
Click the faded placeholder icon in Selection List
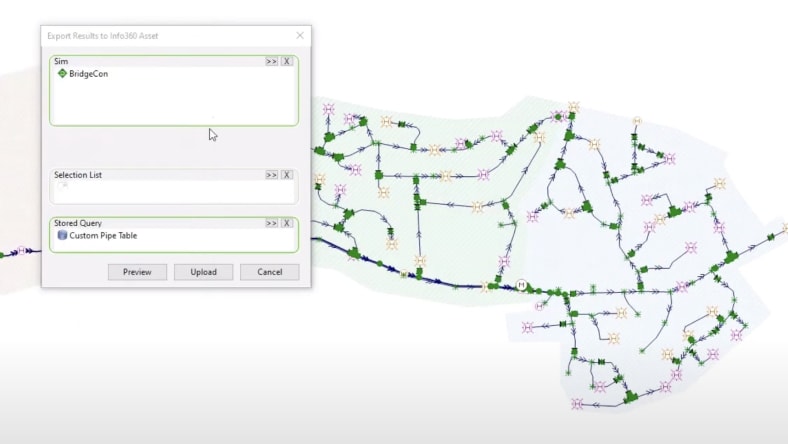pyautogui.click(x=62, y=186)
